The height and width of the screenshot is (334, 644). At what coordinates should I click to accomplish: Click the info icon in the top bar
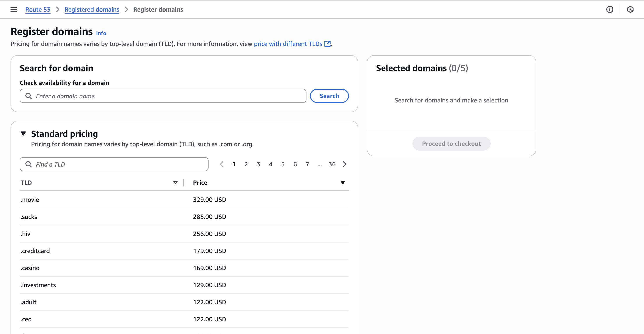pos(610,9)
